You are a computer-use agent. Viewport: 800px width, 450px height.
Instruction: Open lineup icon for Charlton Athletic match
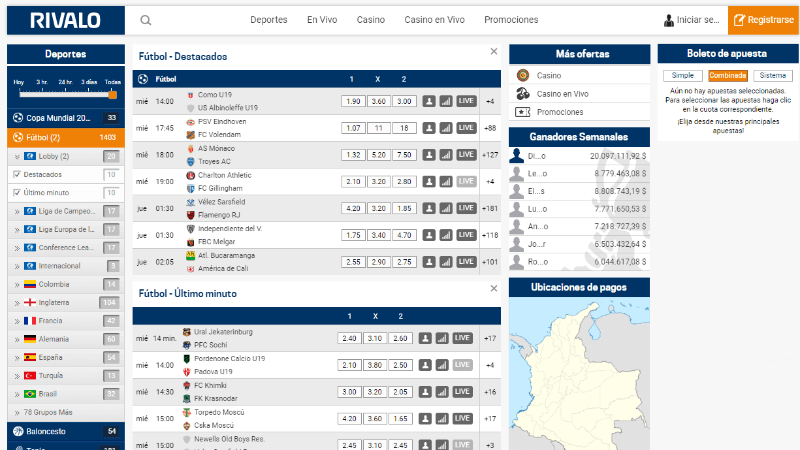tap(429, 182)
